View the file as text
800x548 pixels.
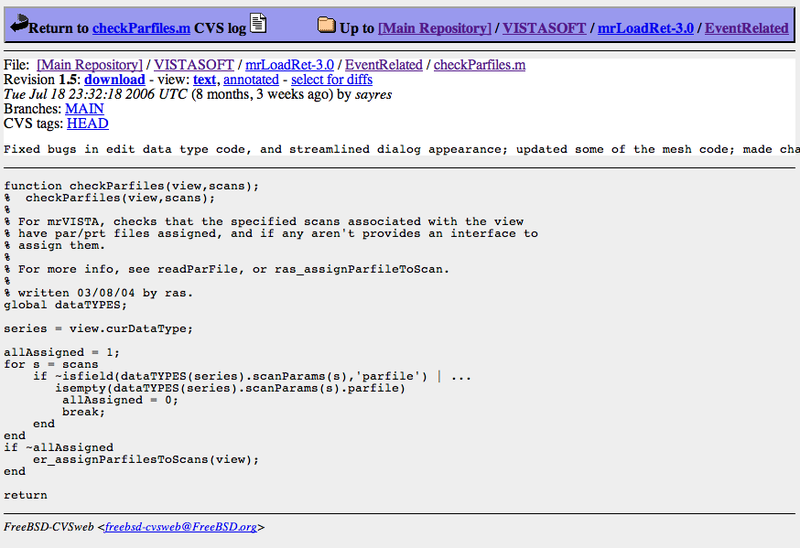point(204,79)
